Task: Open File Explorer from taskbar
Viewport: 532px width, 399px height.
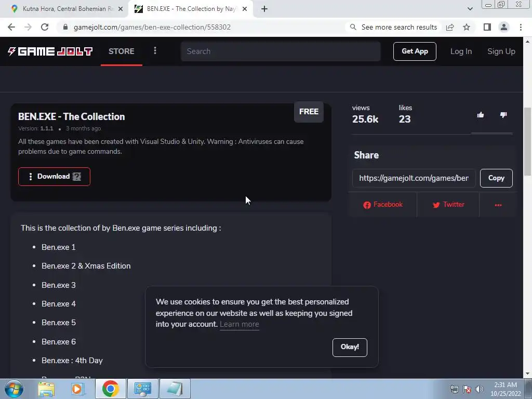Action: click(x=46, y=389)
